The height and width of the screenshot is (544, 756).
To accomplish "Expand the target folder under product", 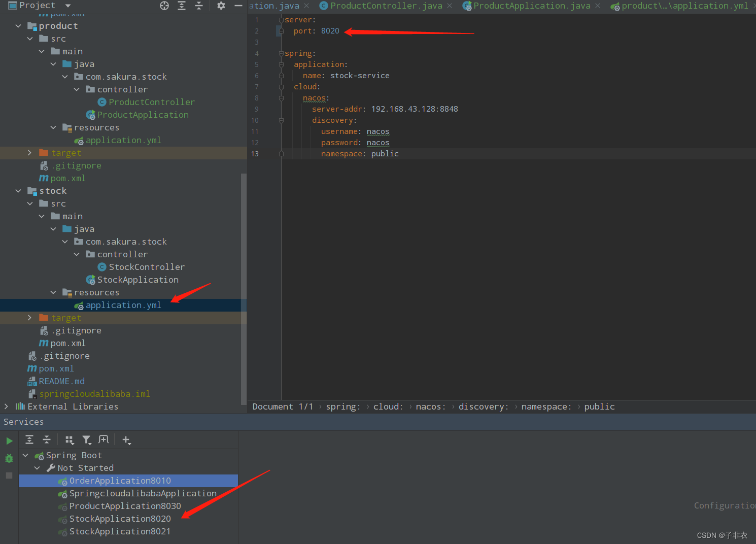I will 29,152.
